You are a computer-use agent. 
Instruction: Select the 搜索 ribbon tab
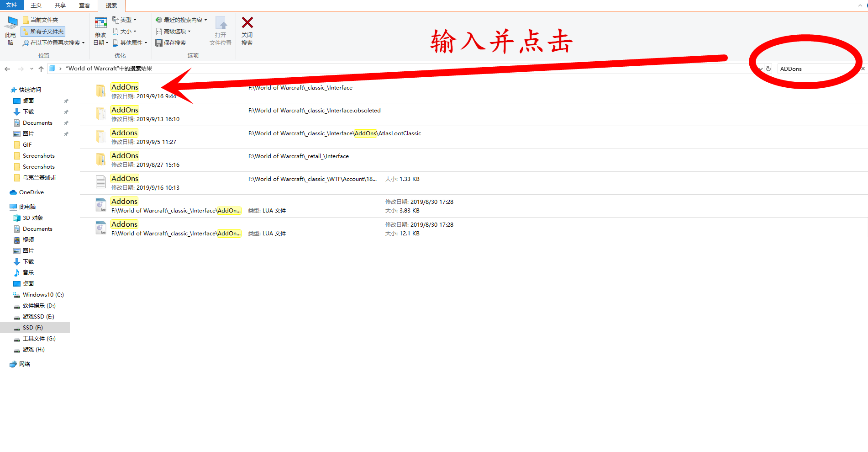click(111, 5)
